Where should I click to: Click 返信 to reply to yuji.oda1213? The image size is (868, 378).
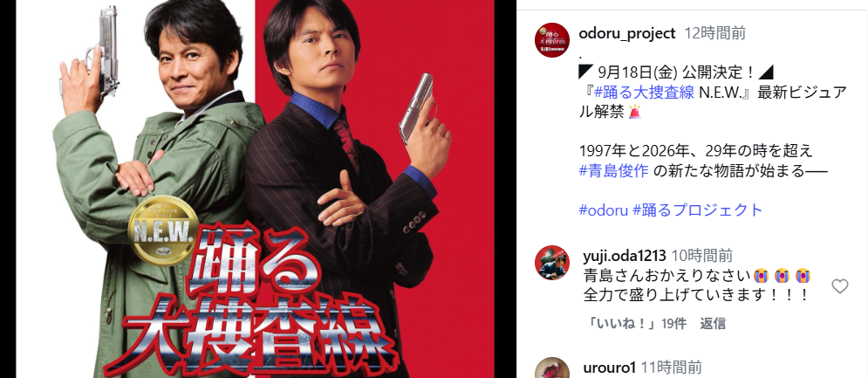[x=713, y=324]
